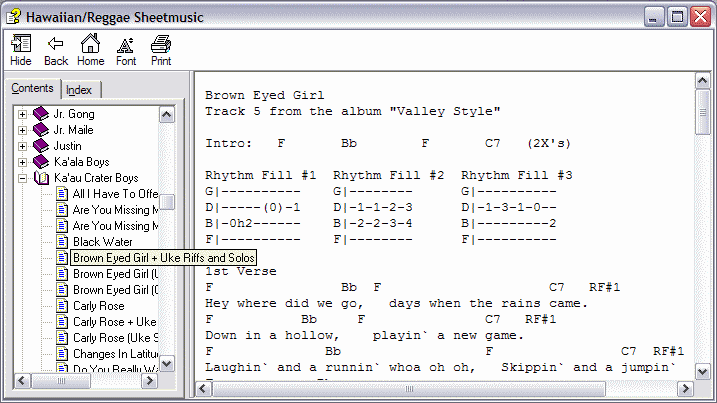Collapse the Ka'au Crater Boys node

22,178
